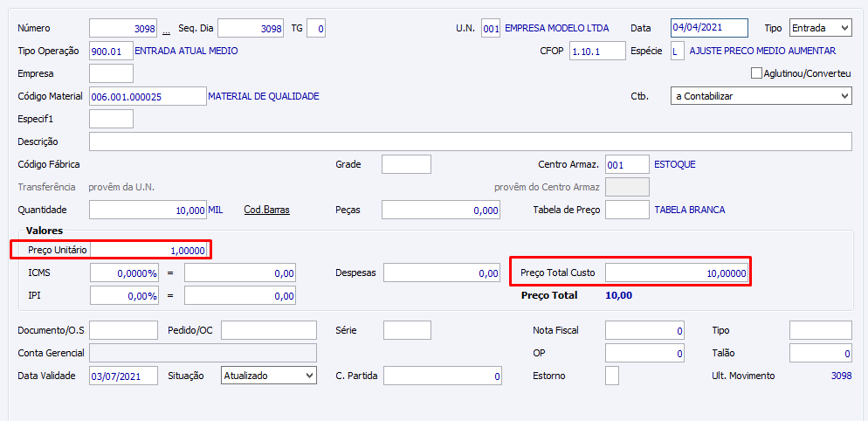Click the CFOP input field
This screenshot has height=421, width=868.
pos(597,51)
